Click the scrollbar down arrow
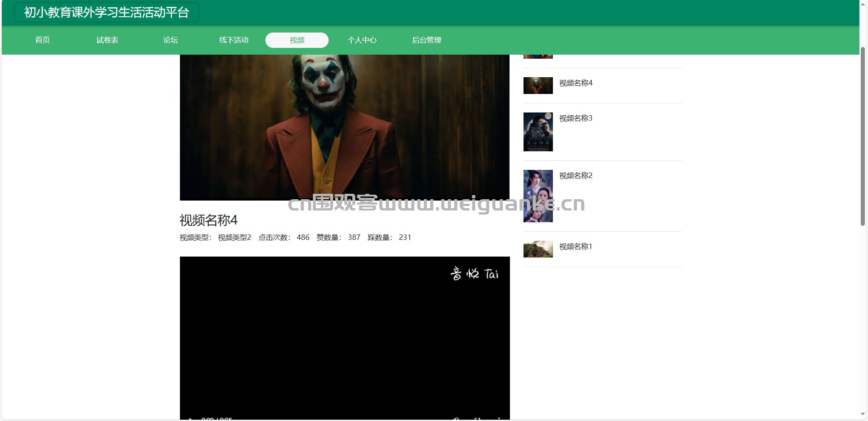 pyautogui.click(x=863, y=414)
